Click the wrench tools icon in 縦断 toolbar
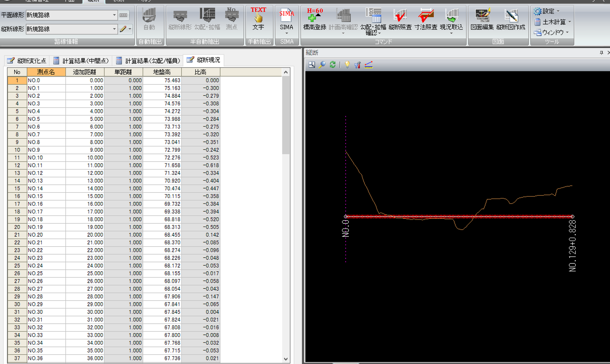This screenshot has width=610, height=364. click(x=358, y=65)
